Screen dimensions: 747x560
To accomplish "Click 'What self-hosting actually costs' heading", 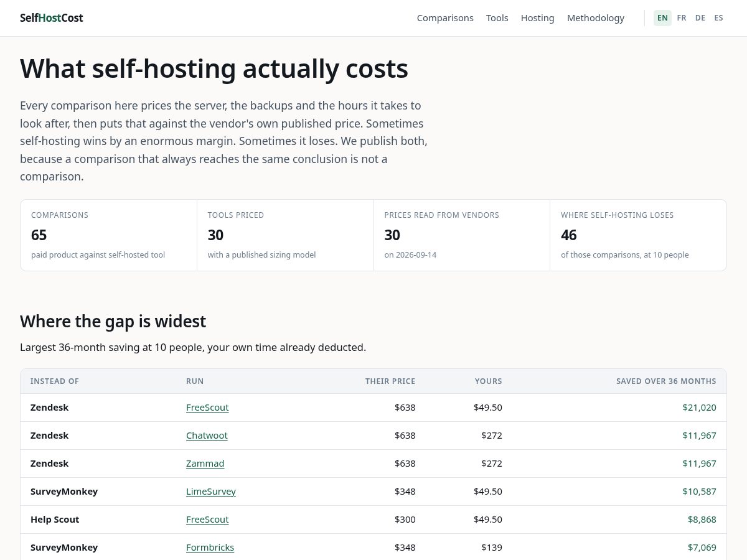I will click(214, 68).
